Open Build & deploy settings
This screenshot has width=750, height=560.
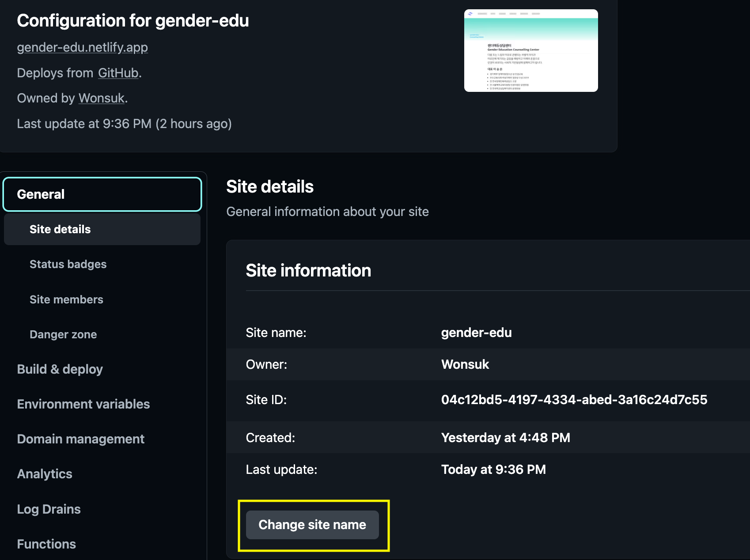point(60,369)
